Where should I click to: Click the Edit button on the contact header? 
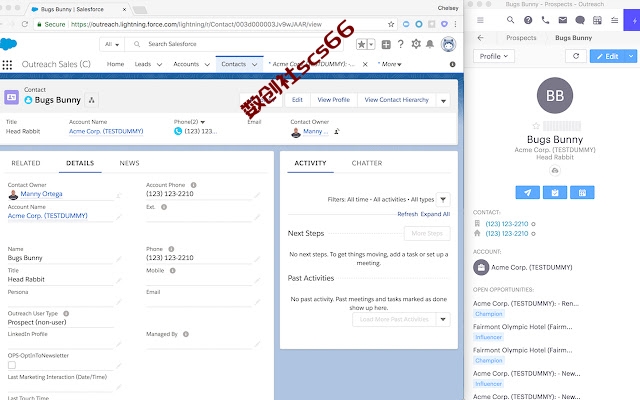pos(297,100)
